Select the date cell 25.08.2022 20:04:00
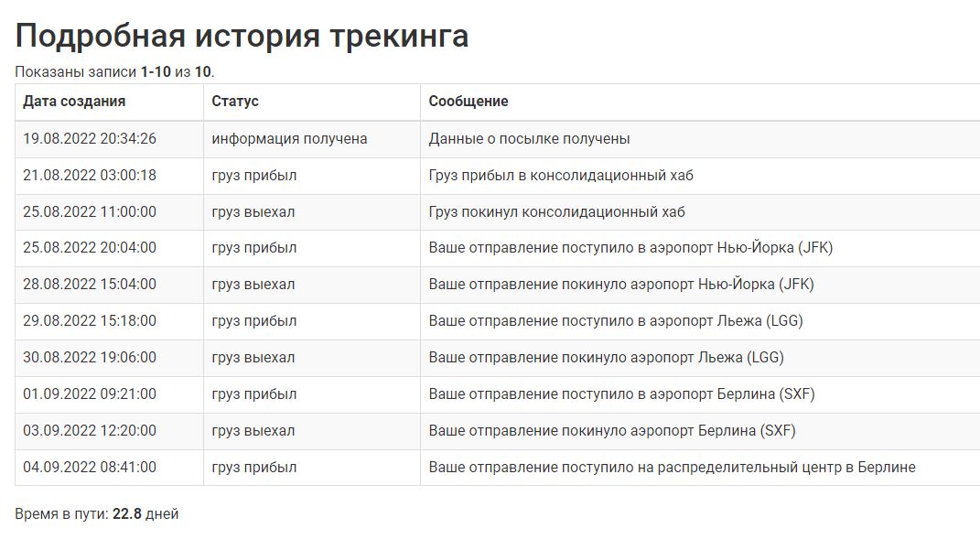980x539 pixels. click(90, 248)
